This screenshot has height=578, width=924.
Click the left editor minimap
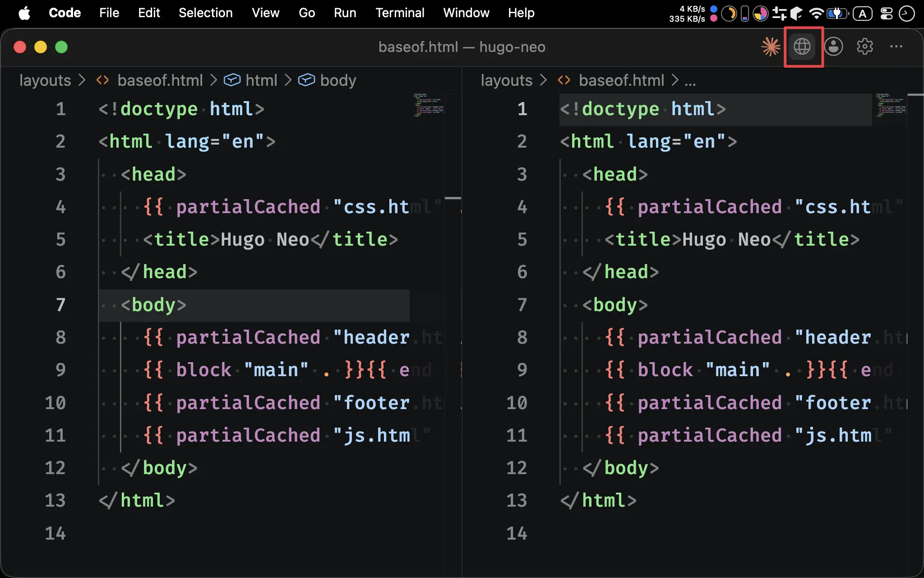pyautogui.click(x=428, y=105)
